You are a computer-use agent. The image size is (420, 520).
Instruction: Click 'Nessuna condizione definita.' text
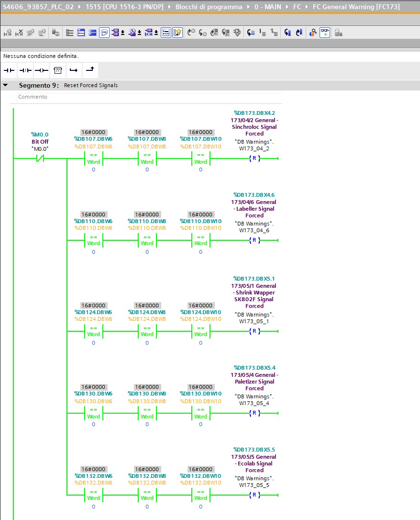[41, 56]
